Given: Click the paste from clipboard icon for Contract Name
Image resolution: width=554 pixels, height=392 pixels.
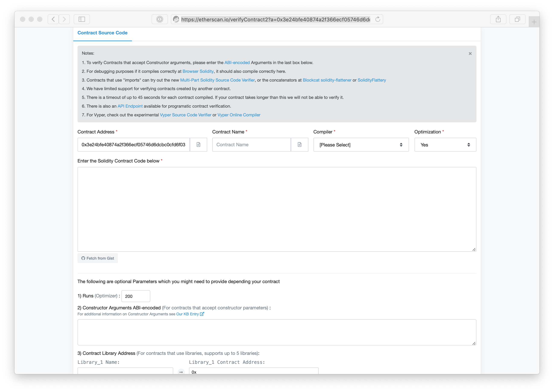Looking at the screenshot, I should pyautogui.click(x=299, y=145).
